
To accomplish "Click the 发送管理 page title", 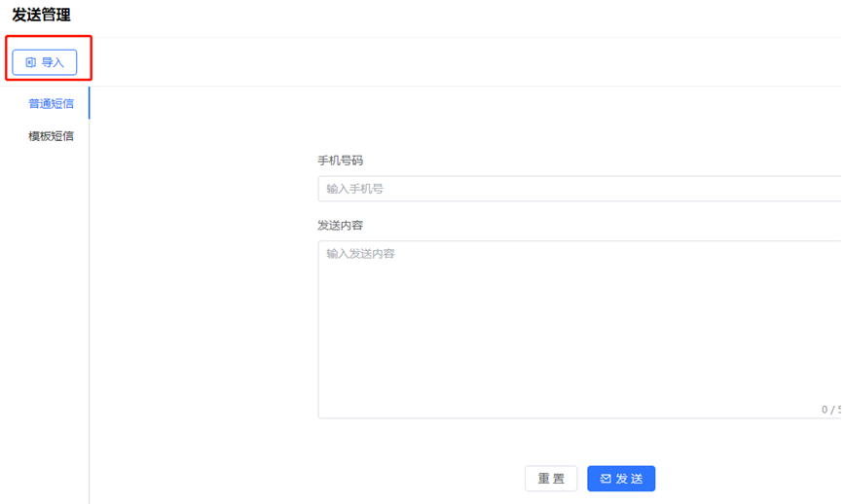I will pyautogui.click(x=42, y=15).
